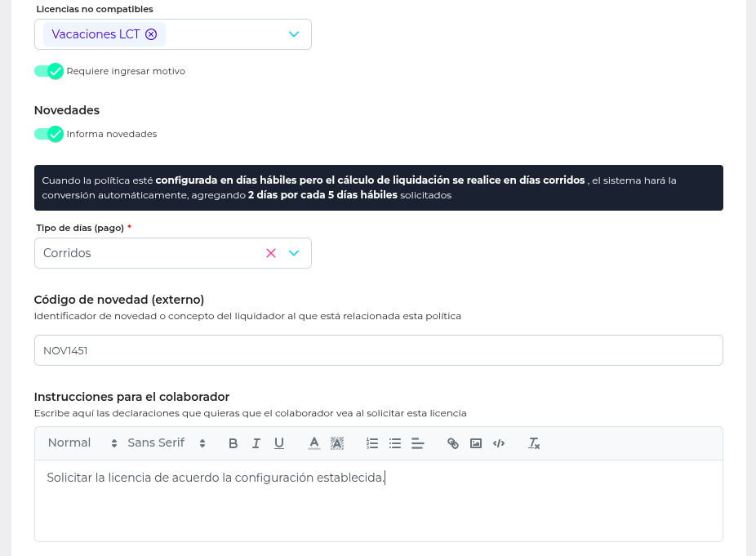Insert a numbered list
Image resolution: width=756 pixels, height=556 pixels.
(x=372, y=443)
